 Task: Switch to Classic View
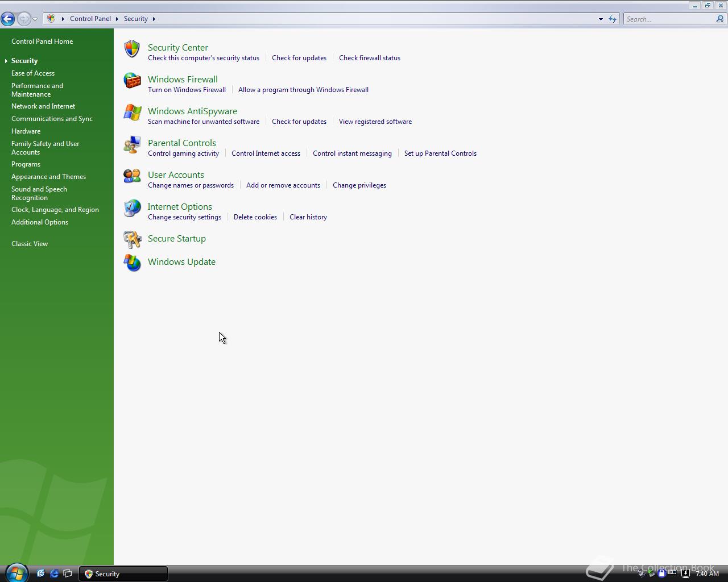[x=30, y=244]
